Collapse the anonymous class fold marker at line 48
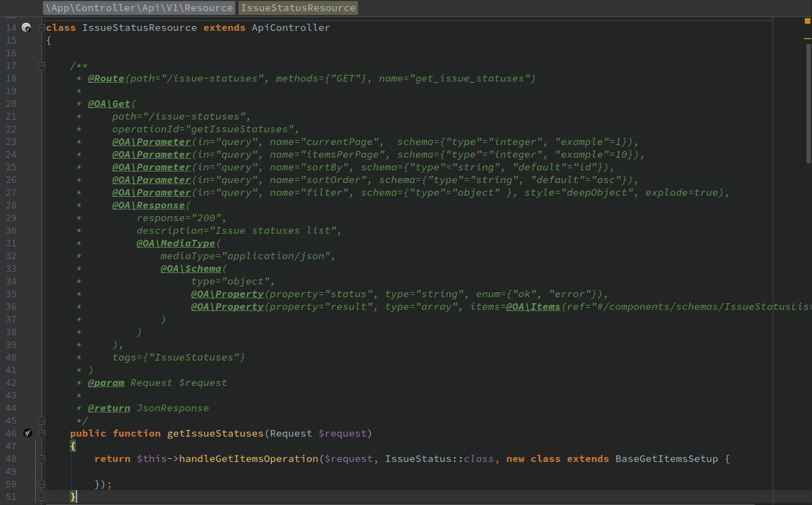The image size is (812, 505). point(41,459)
